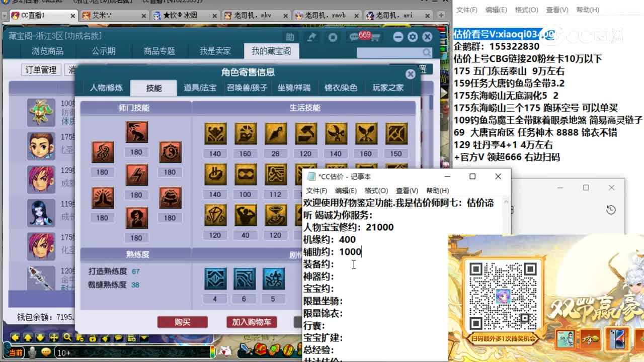The image size is (644, 362).
Task: Click the 裁缝熟练度 38 entry
Action: pos(114,285)
